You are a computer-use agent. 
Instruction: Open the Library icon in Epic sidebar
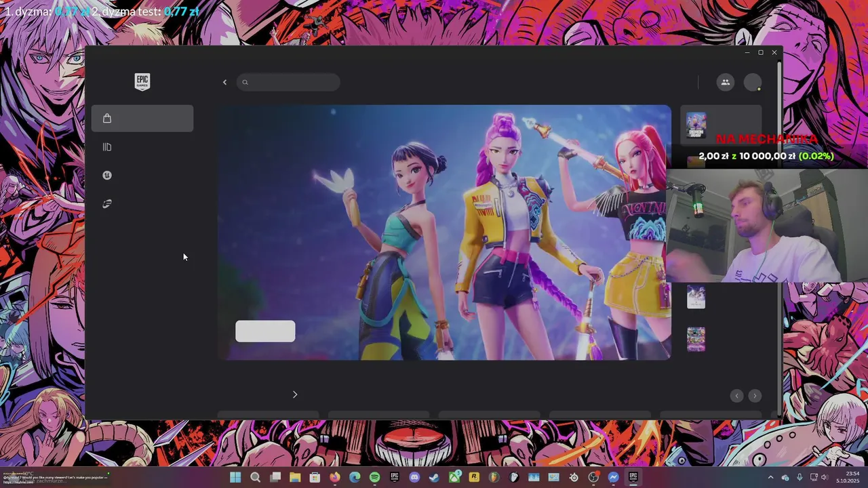(x=106, y=147)
